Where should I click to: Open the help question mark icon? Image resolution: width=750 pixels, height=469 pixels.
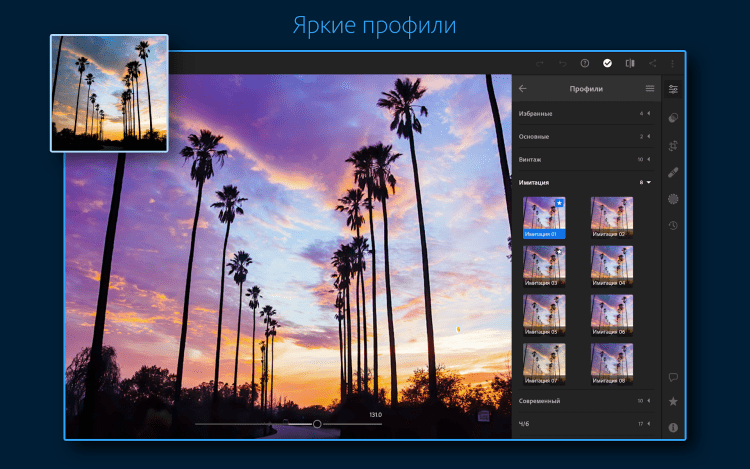pyautogui.click(x=585, y=63)
